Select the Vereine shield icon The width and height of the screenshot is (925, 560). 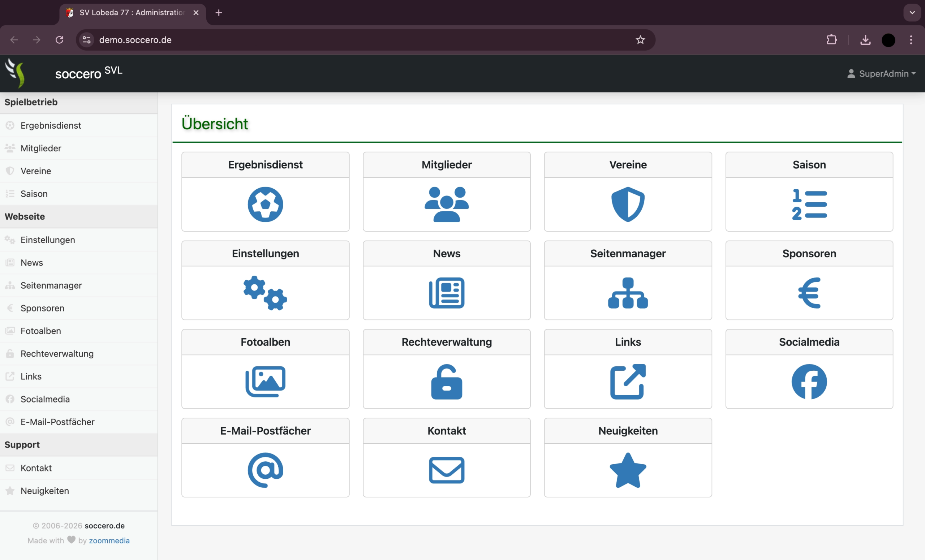(x=628, y=204)
